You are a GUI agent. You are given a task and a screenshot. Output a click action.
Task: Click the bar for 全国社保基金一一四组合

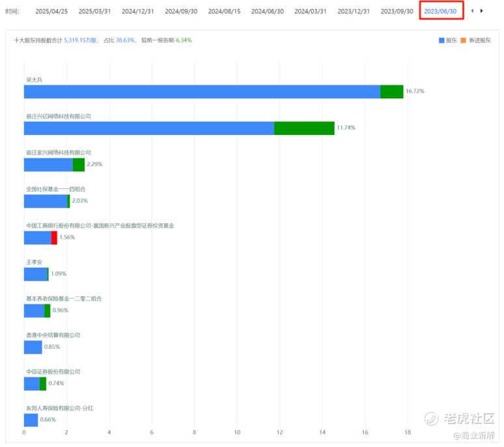pos(47,201)
